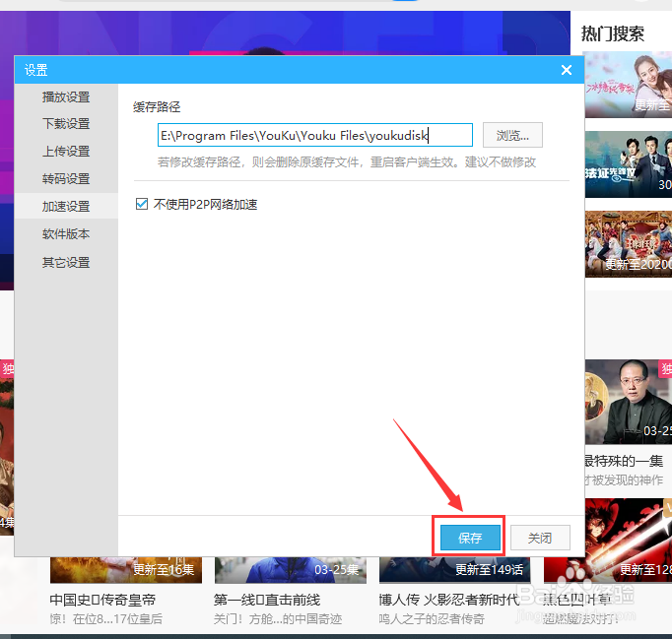Select the 加速设置 sidebar item

coord(66,207)
